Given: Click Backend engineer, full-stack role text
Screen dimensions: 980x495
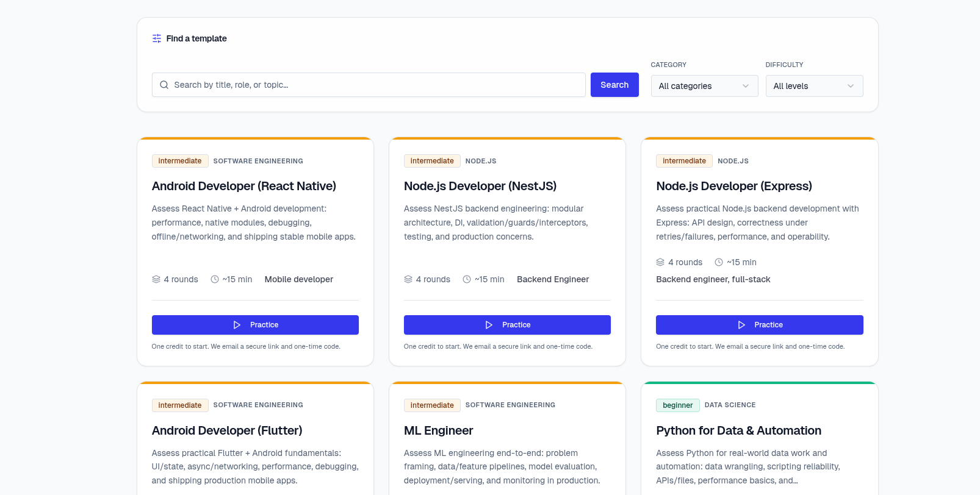Looking at the screenshot, I should coord(713,279).
